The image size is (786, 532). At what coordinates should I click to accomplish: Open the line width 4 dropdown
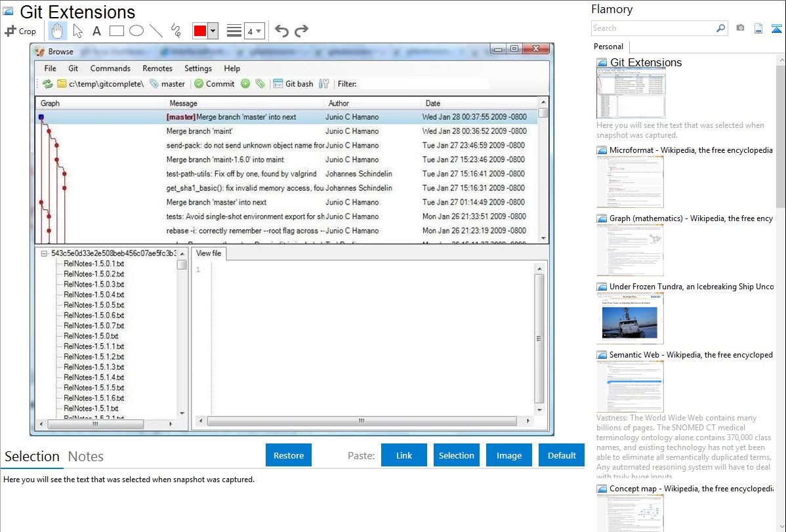click(x=255, y=31)
